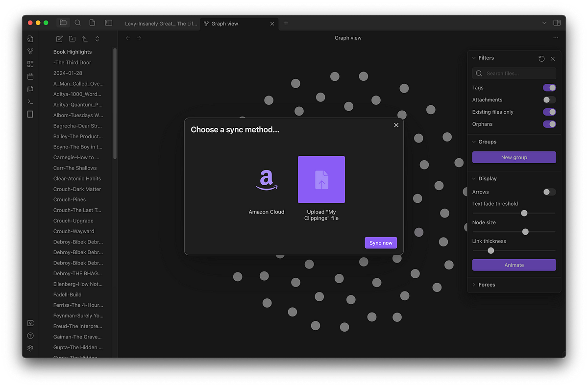Image resolution: width=588 pixels, height=387 pixels.
Task: Open tab list dropdown chevron
Action: pyautogui.click(x=544, y=23)
